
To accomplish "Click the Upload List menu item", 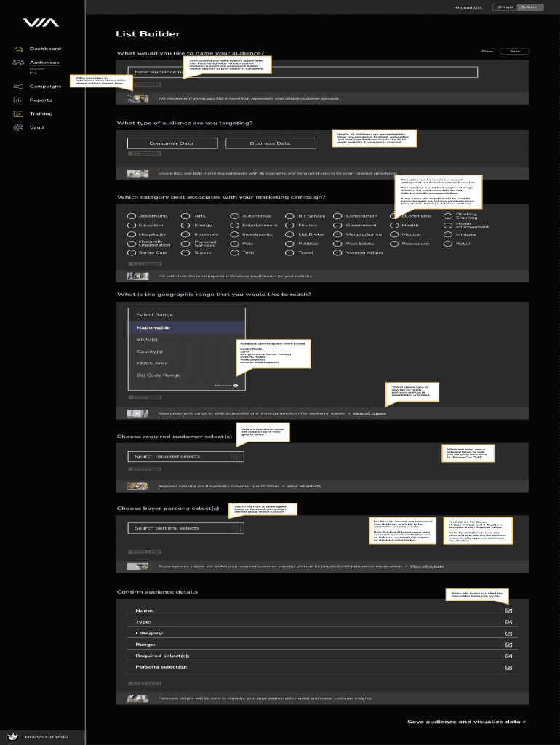I will [x=468, y=7].
